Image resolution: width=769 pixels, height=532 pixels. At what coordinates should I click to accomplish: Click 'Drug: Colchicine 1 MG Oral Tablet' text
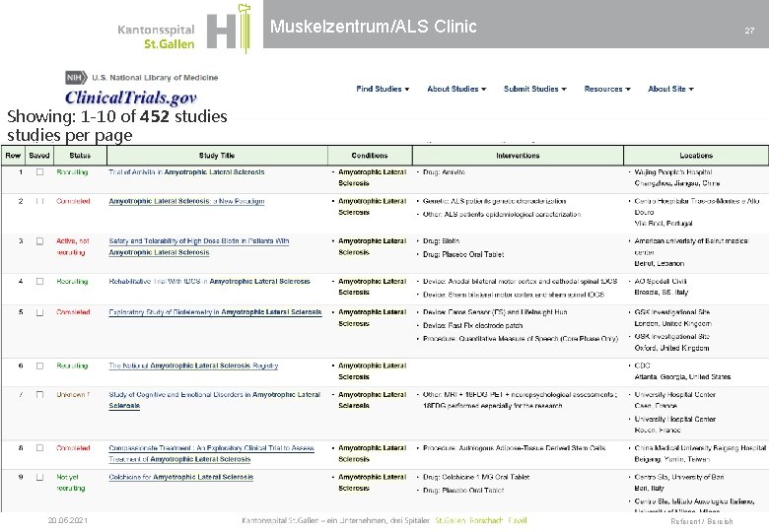click(x=476, y=477)
